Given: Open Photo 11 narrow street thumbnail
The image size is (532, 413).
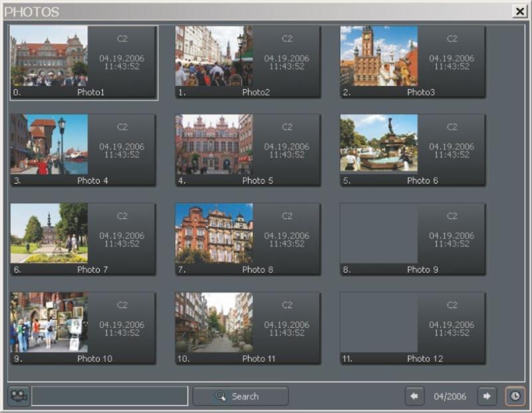Looking at the screenshot, I should coord(214,323).
